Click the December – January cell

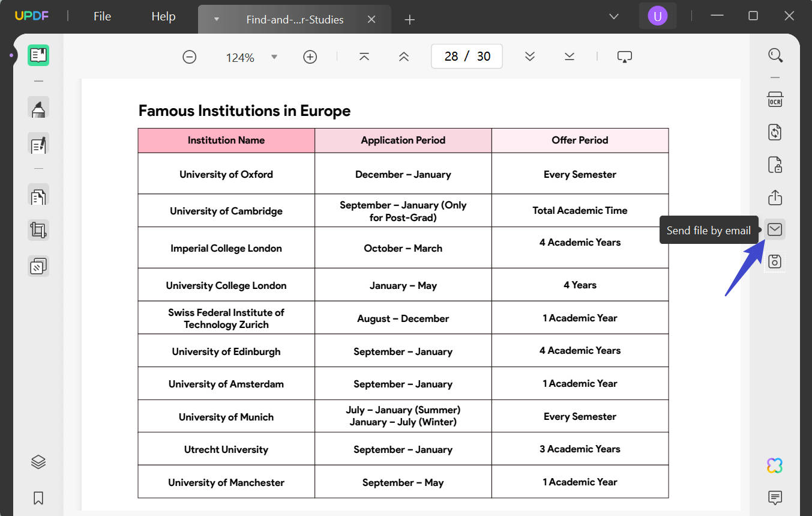coord(403,174)
